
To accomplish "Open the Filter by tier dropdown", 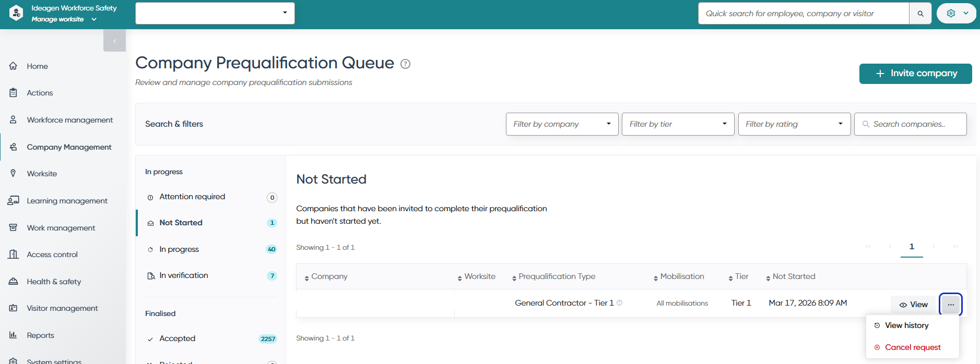I will tap(678, 124).
